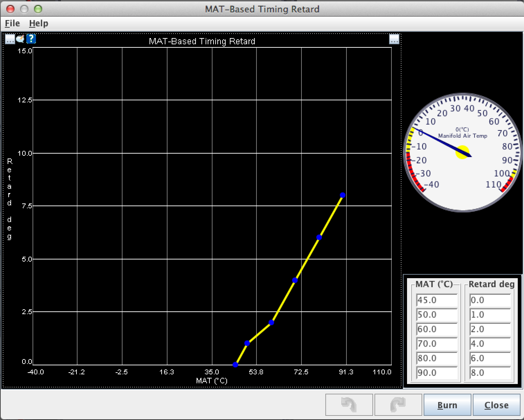Click the undo arrow button
The image size is (524, 420).
(349, 404)
